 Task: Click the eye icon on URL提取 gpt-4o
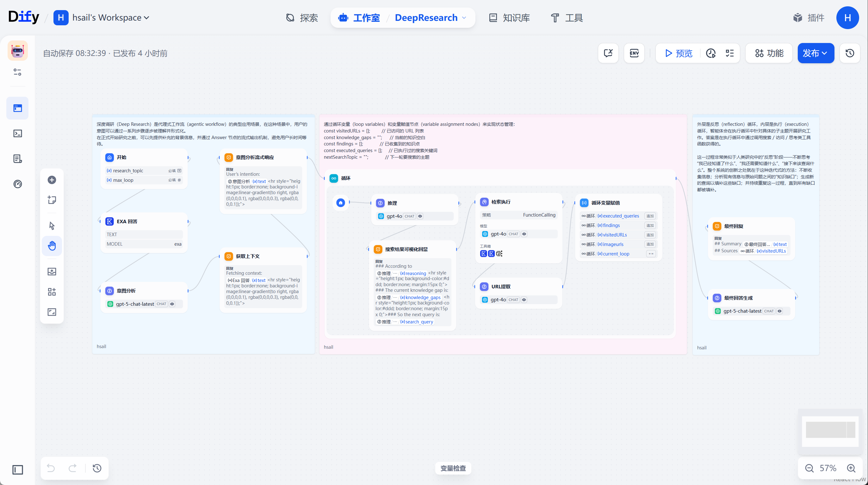pyautogui.click(x=524, y=300)
